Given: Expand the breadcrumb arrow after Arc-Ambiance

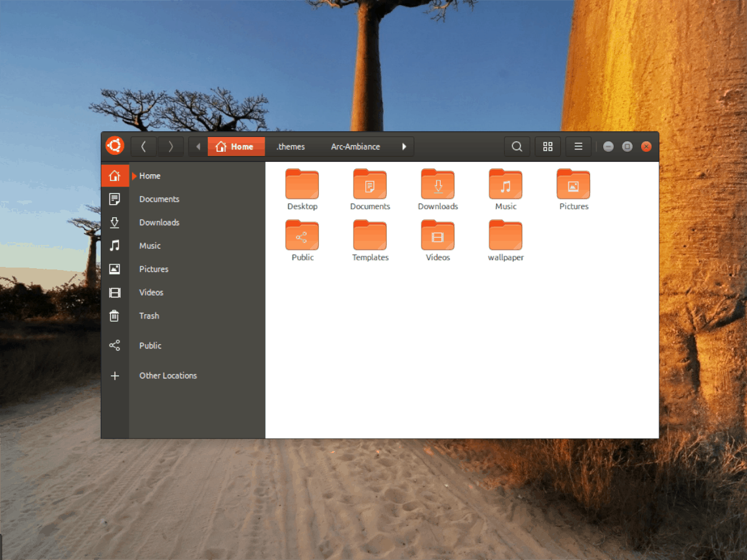Looking at the screenshot, I should (x=405, y=146).
